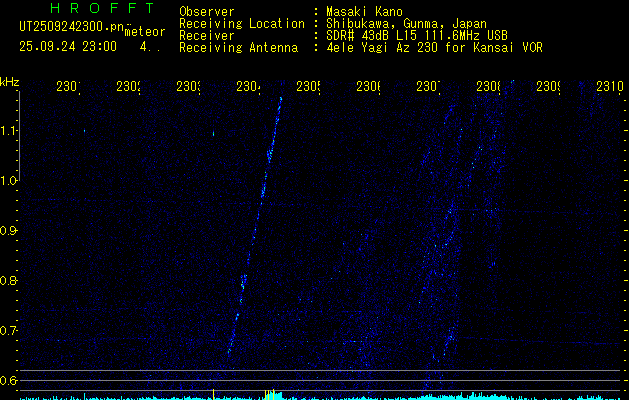629x400 pixels.
Task: Click the 0.6 kHz frequency label
Action: (x=8, y=380)
